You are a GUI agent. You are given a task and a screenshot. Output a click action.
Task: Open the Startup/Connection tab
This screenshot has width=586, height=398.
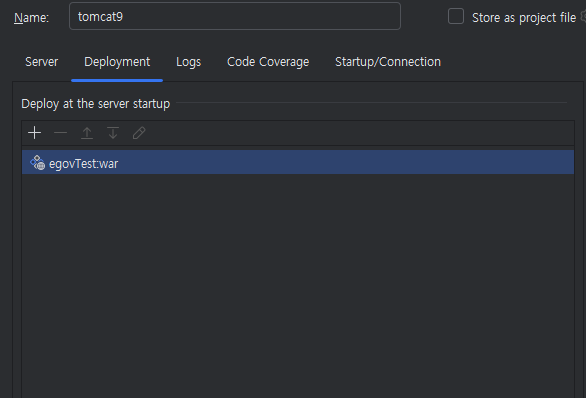click(388, 62)
